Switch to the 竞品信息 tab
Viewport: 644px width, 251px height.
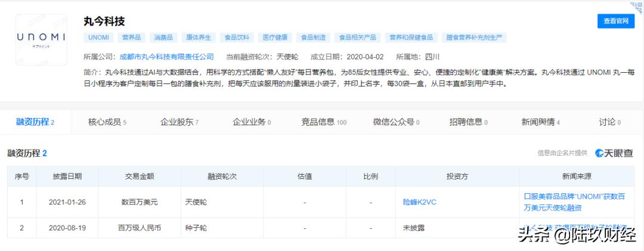tap(324, 122)
